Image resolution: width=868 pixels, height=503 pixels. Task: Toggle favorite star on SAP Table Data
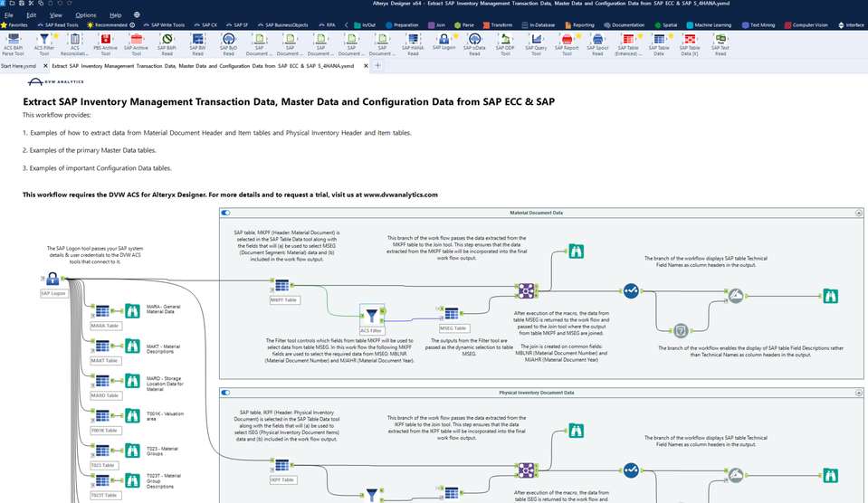(x=671, y=36)
